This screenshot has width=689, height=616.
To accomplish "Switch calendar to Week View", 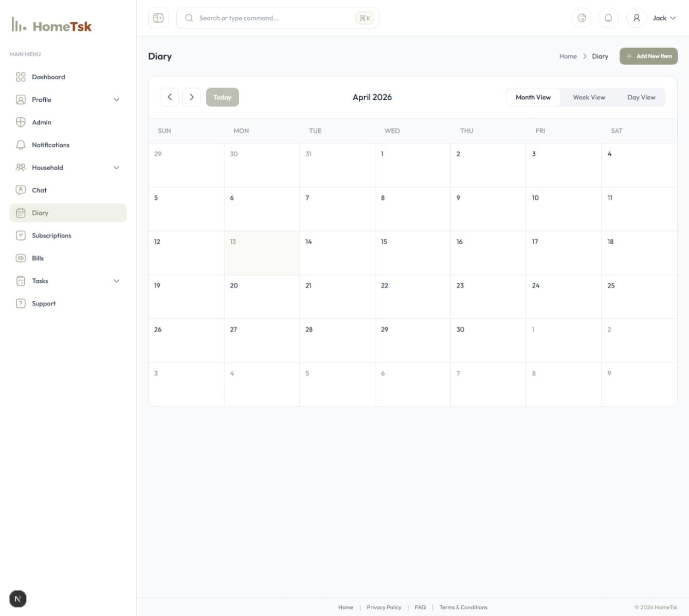I will point(589,97).
